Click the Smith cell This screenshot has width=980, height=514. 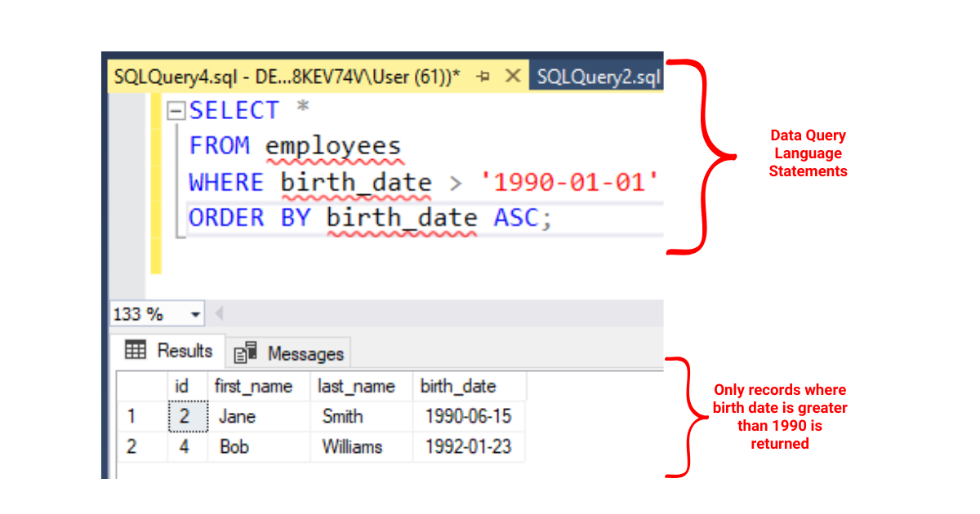(363, 416)
